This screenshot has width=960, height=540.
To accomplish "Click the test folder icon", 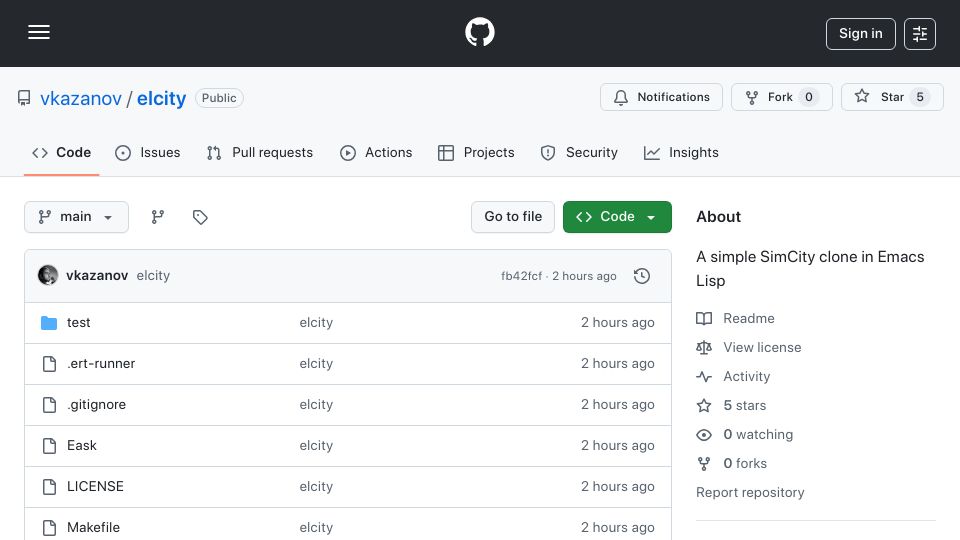I will tap(49, 323).
